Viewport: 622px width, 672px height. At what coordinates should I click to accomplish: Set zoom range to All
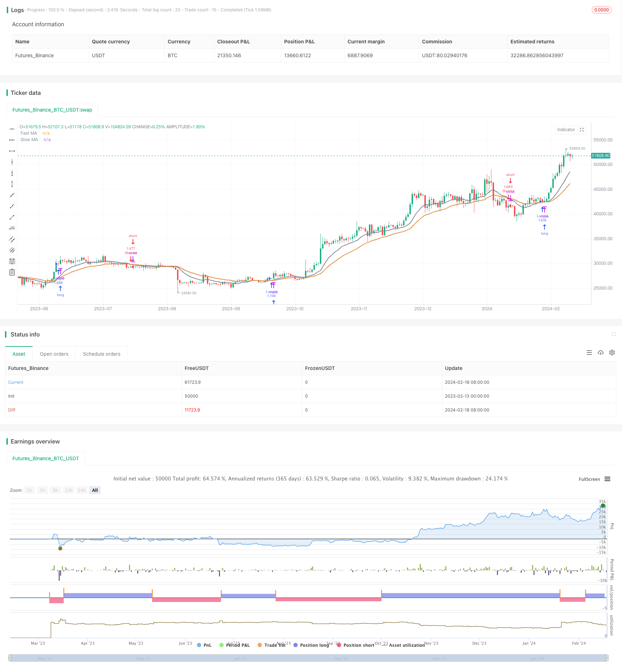tap(95, 490)
